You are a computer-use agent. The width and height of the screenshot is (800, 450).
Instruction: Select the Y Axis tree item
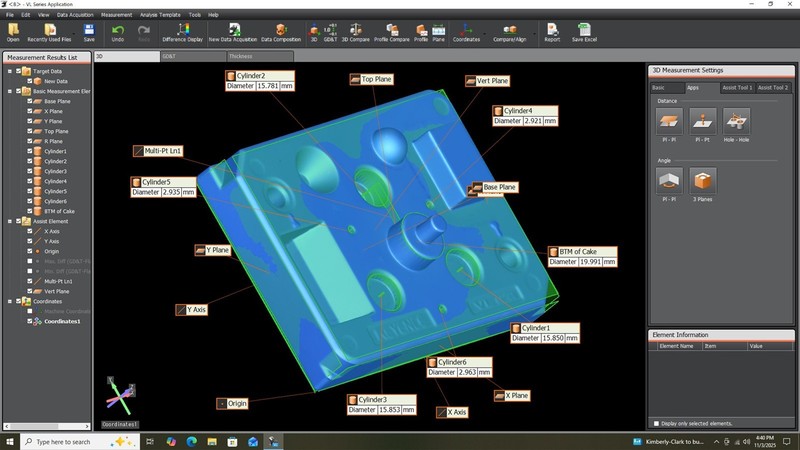pos(52,241)
